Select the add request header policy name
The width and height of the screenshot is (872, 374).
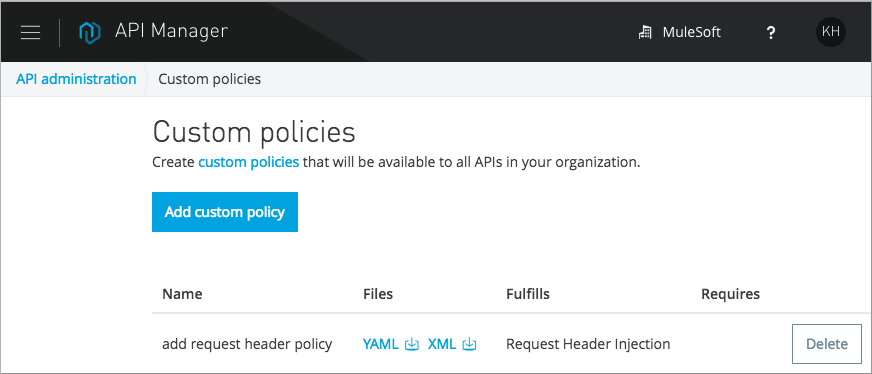[247, 344]
